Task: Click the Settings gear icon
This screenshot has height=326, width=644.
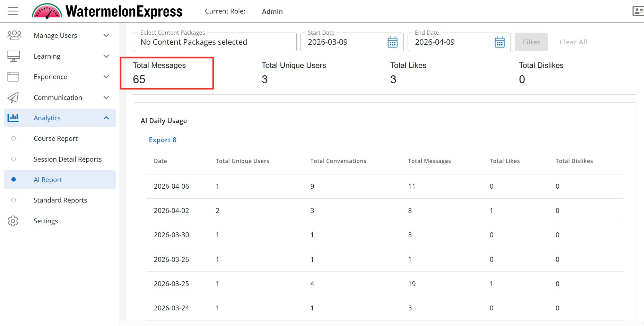Action: click(13, 221)
